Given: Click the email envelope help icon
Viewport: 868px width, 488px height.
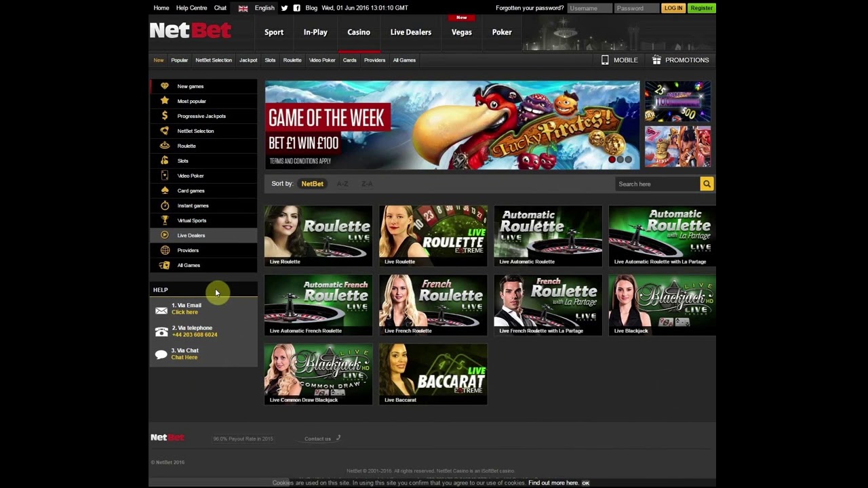Looking at the screenshot, I should [161, 310].
